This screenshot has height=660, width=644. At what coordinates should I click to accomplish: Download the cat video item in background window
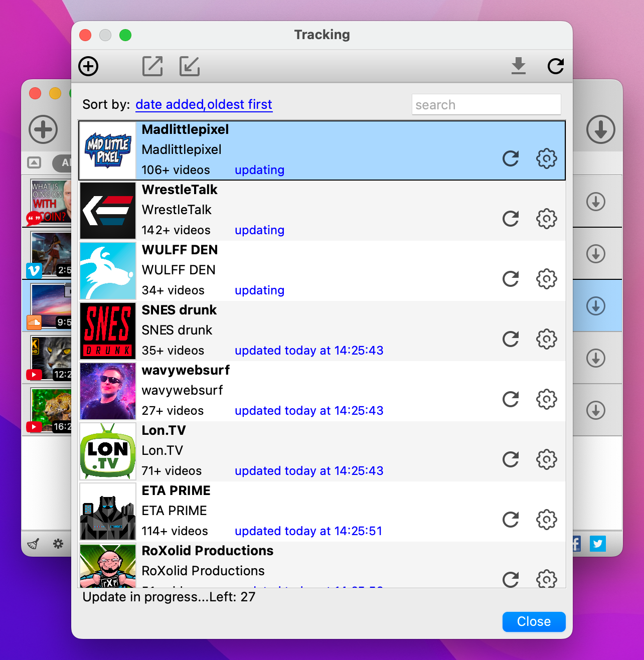point(596,358)
